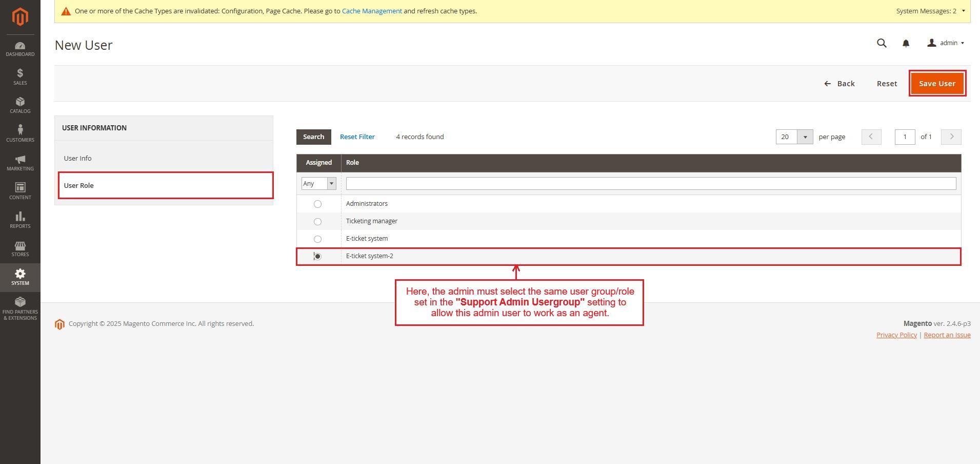Switch to the User Role tab
The image size is (980, 464).
(x=165, y=185)
